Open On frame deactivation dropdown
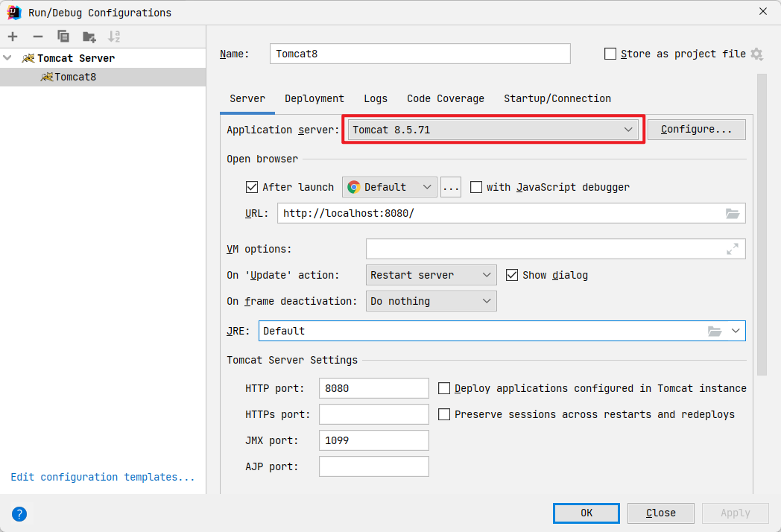781x532 pixels. (431, 301)
